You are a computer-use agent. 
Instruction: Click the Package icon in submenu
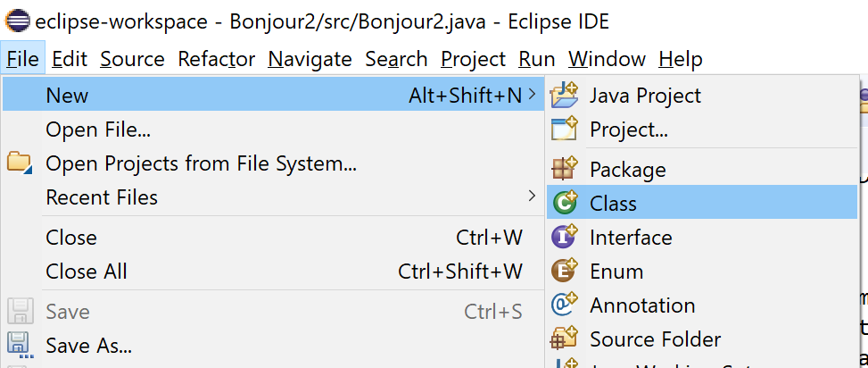[x=565, y=169]
